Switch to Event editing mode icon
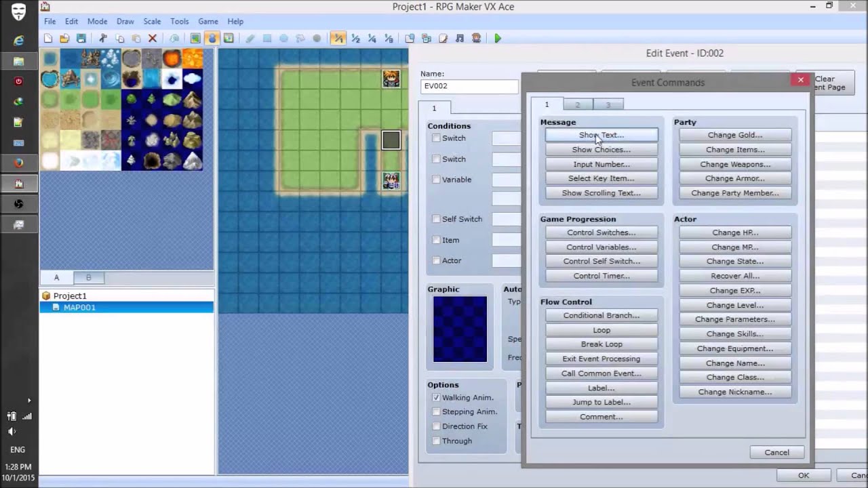 pos(212,39)
